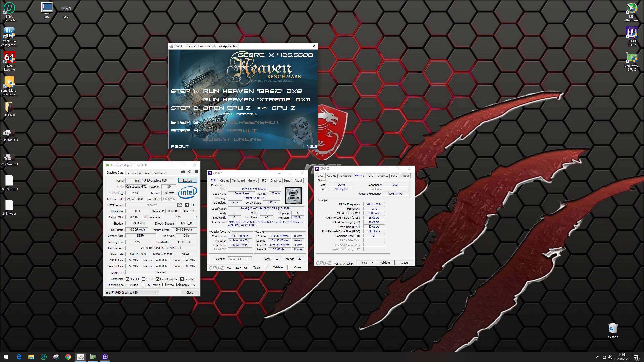Click Validate in CPU-Z CPU window
The image size is (644, 362).
click(278, 267)
